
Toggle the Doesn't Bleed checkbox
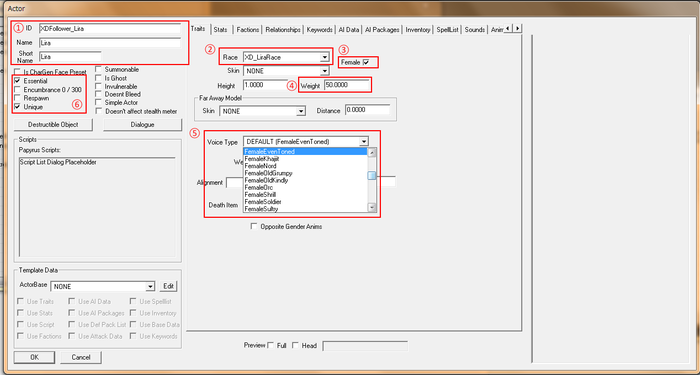point(99,95)
